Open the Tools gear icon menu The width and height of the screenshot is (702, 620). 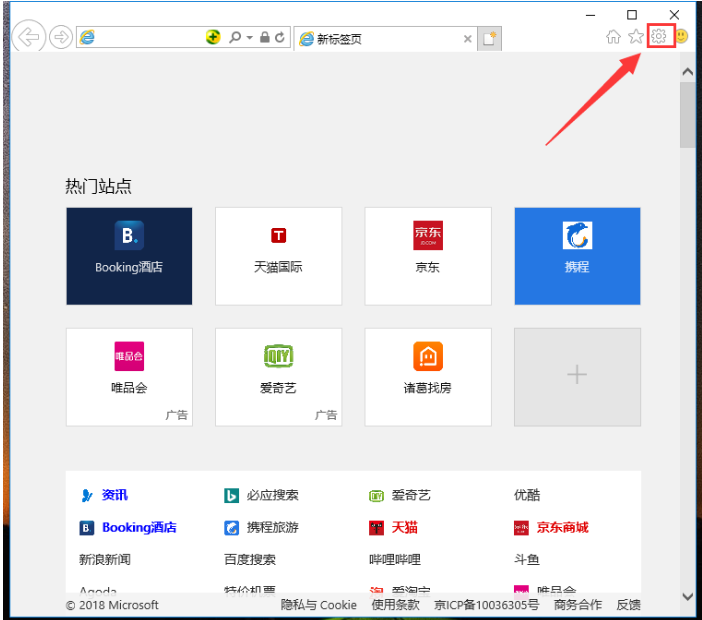click(x=659, y=37)
